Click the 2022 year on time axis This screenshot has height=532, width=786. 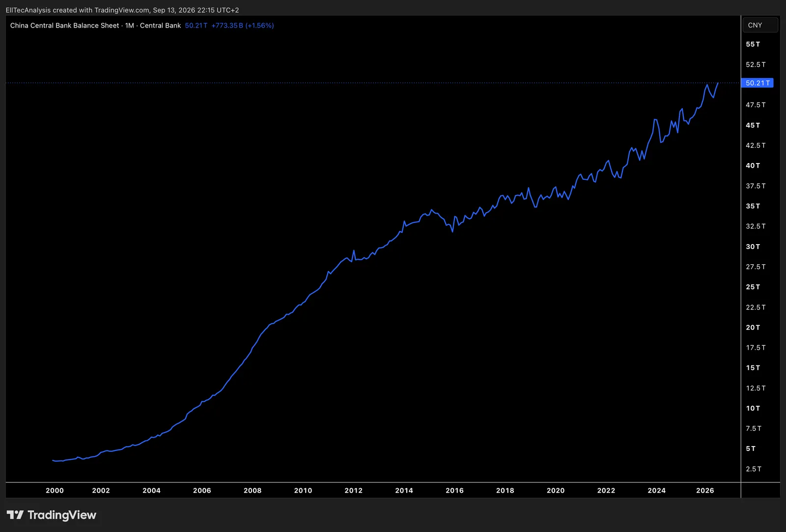[x=606, y=490]
